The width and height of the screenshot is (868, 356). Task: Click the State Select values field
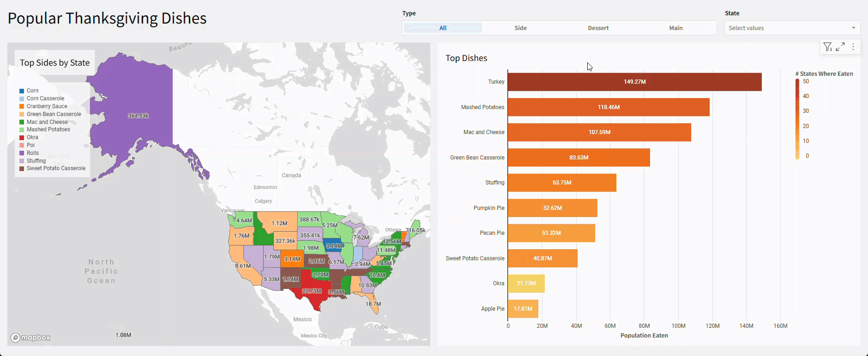coord(785,28)
